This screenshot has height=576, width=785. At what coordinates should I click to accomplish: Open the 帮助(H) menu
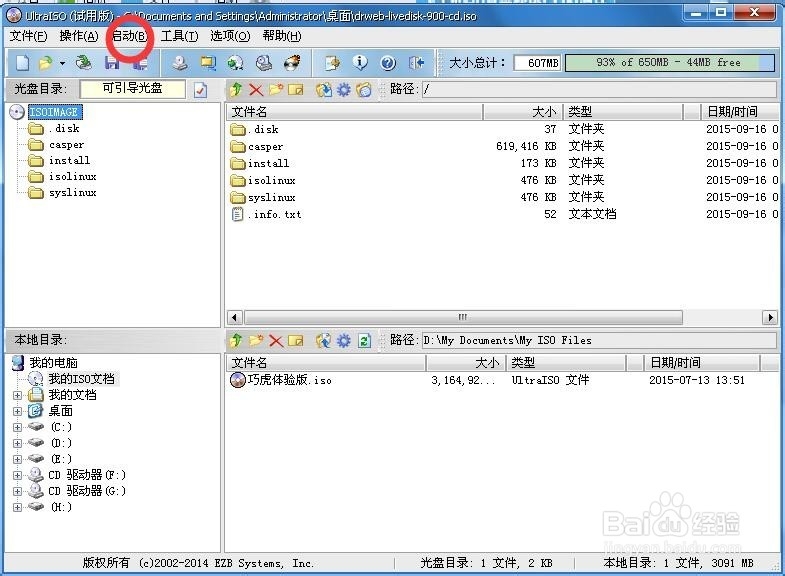pos(282,36)
